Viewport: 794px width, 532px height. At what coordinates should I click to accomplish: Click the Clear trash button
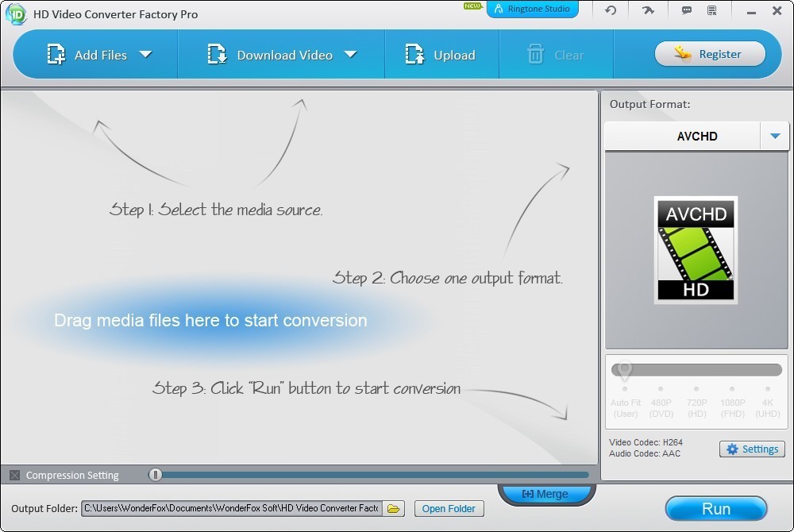click(x=556, y=55)
